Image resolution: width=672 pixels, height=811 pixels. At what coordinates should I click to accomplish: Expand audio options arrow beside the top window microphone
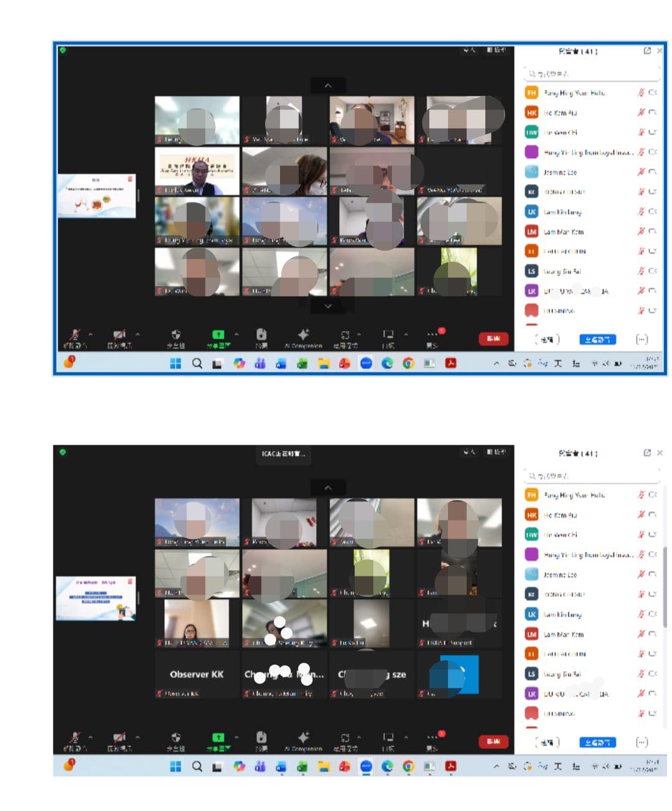[91, 334]
